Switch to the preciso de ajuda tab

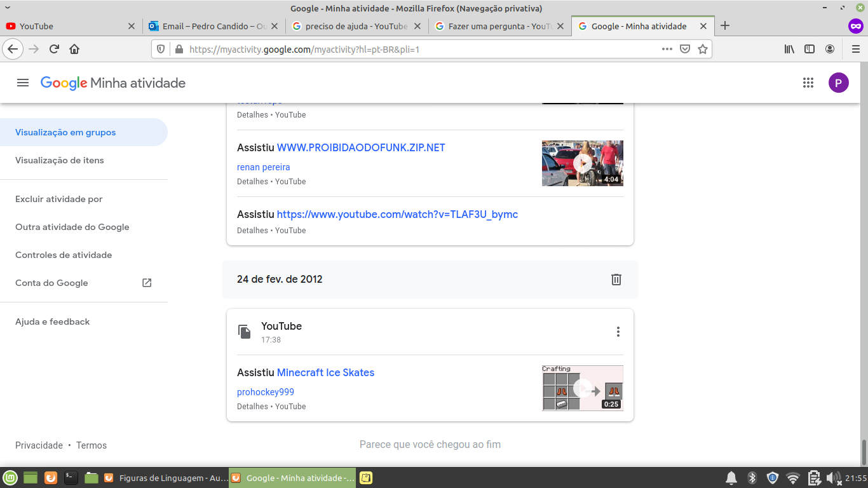tap(356, 26)
